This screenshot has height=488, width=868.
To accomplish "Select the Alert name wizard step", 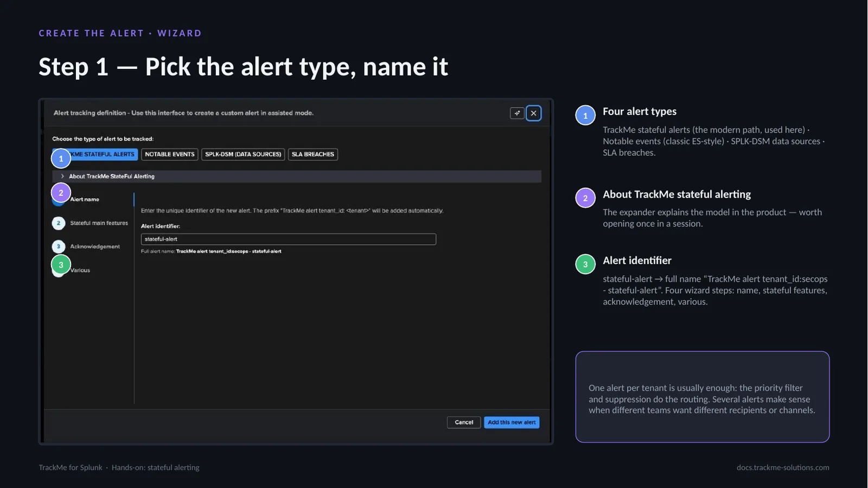I will pyautogui.click(x=85, y=199).
